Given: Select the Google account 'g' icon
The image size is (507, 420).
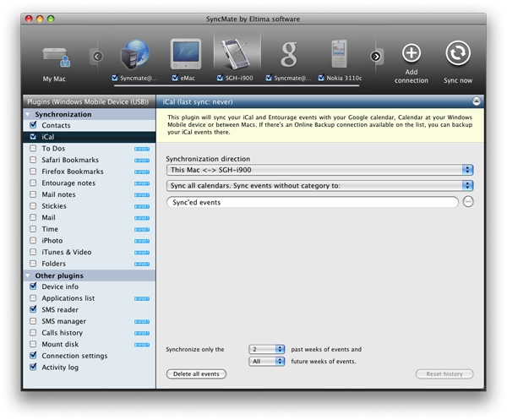Looking at the screenshot, I should point(289,54).
